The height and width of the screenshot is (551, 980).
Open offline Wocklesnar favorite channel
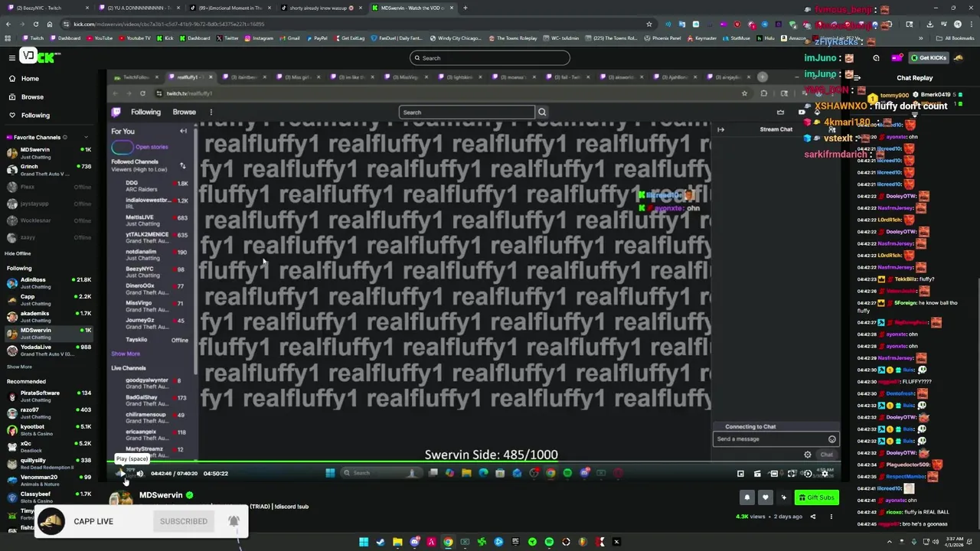49,220
